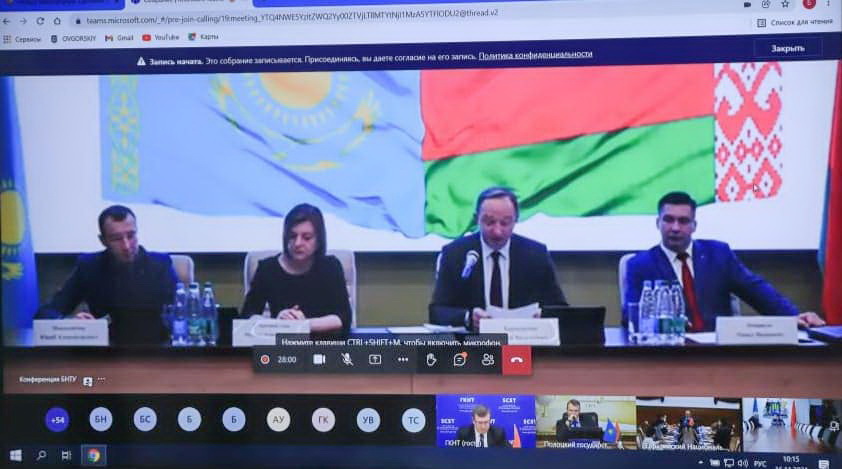Screen dimensions: 842x469
Task: Open Windows Task View
Action: [67, 456]
